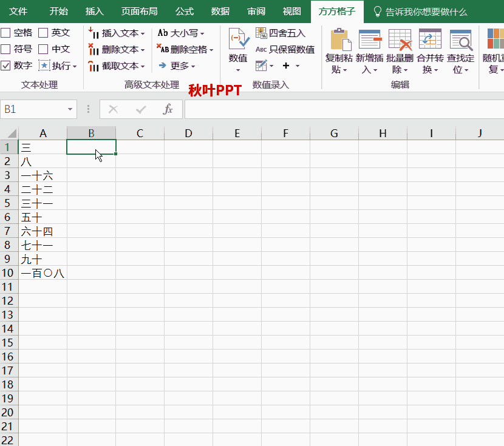504x446 pixels.
Task: Click the plus sign icon in 数值录入
Action: coord(286,66)
